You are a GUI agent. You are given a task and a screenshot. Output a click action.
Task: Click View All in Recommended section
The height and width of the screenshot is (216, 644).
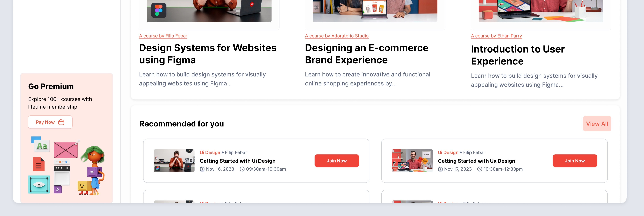click(x=597, y=124)
